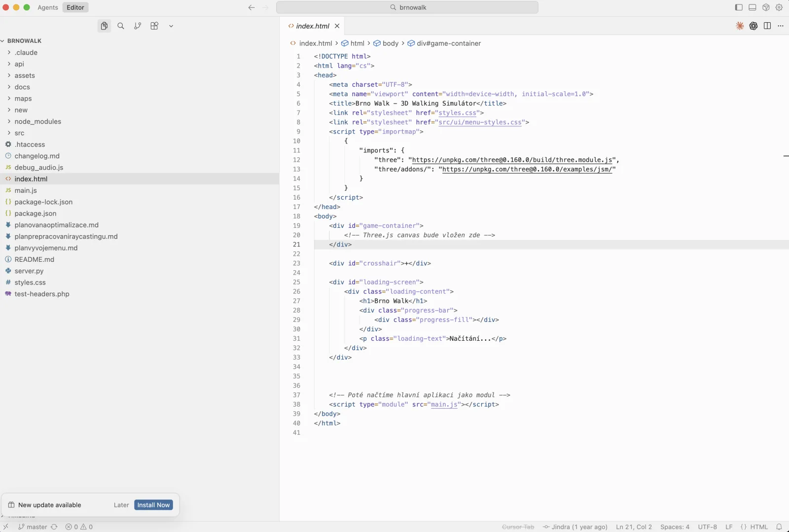Open the editor More Actions ellipsis
The height and width of the screenshot is (532, 789).
(x=781, y=26)
